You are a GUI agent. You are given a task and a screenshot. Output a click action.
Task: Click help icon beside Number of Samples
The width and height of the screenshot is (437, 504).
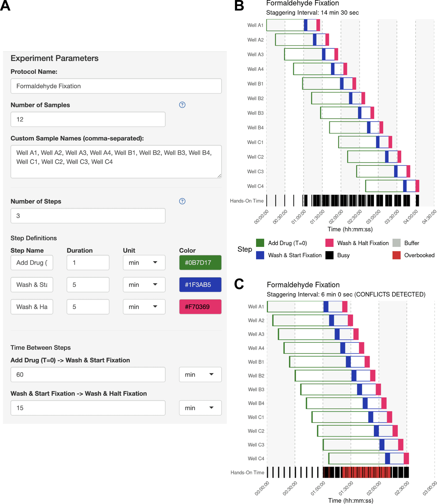[182, 105]
